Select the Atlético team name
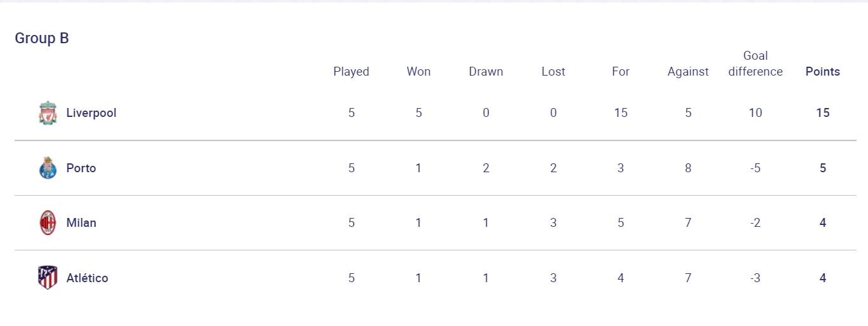The image size is (868, 326). 87,278
